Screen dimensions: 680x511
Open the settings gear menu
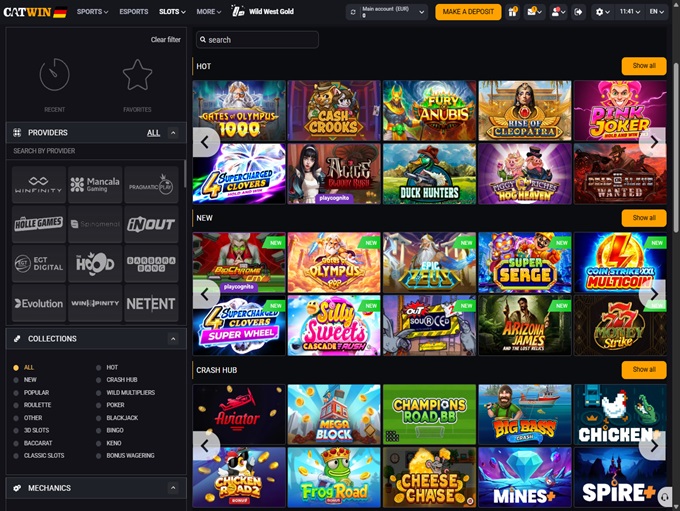(602, 12)
